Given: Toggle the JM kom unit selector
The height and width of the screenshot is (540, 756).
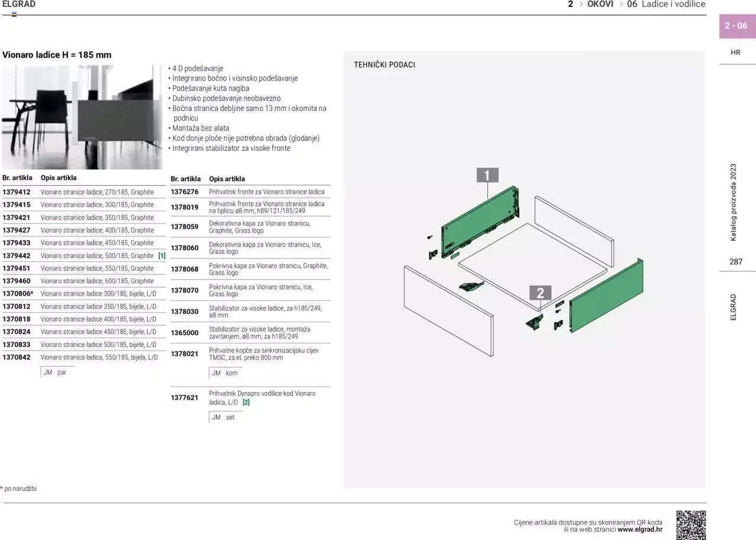Looking at the screenshot, I should coord(226,372).
